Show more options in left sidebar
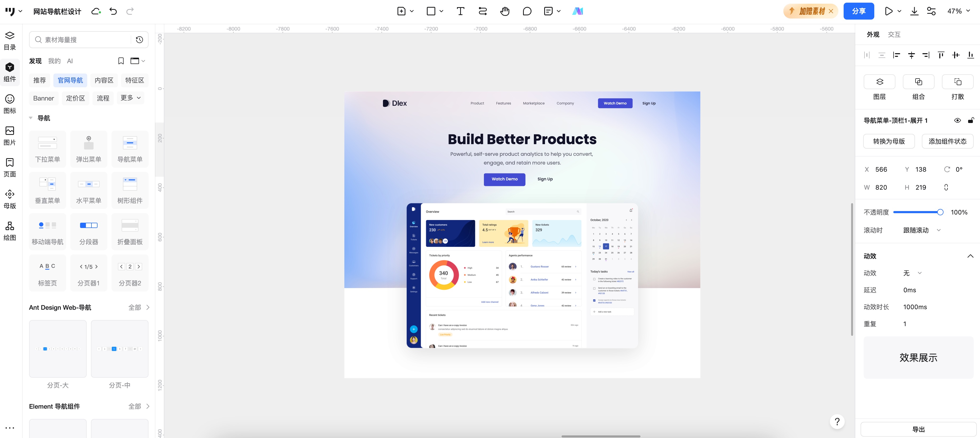The image size is (980, 438). [x=10, y=428]
